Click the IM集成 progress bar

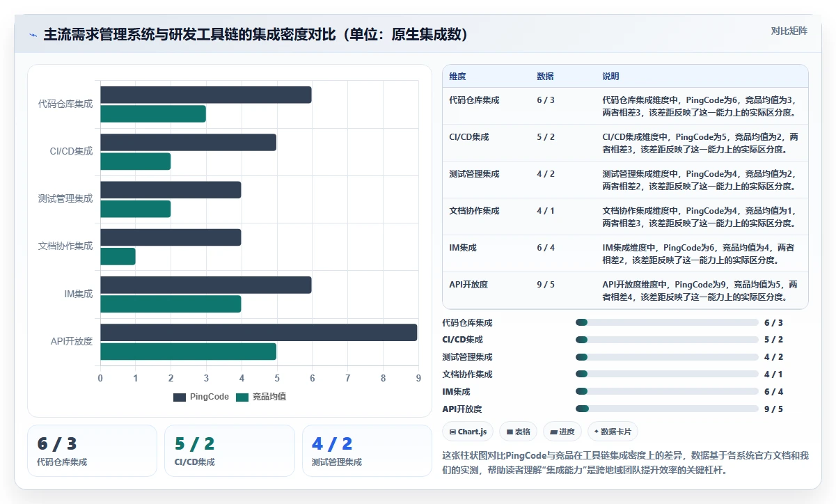[x=667, y=392]
